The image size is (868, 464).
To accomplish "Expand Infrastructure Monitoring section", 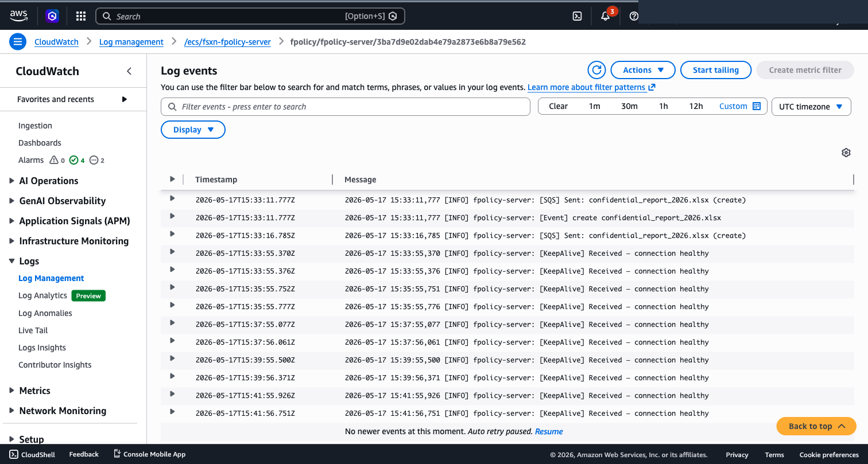I will tap(13, 241).
